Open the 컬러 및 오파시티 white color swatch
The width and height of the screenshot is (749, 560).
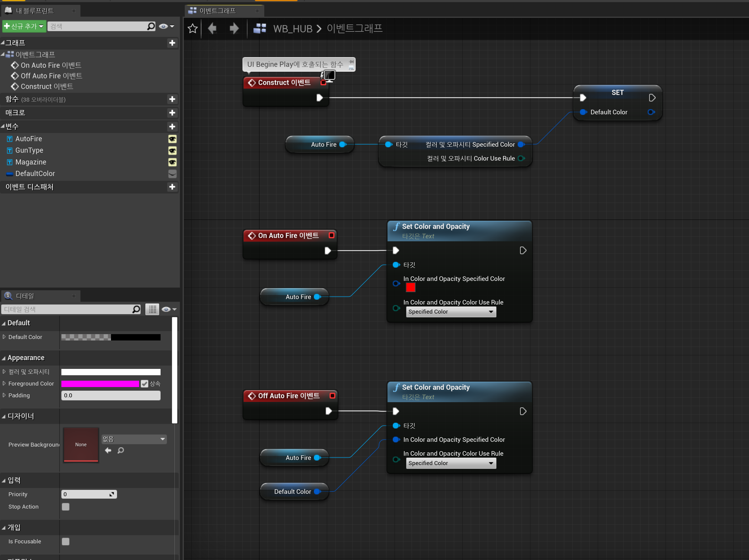coord(111,372)
